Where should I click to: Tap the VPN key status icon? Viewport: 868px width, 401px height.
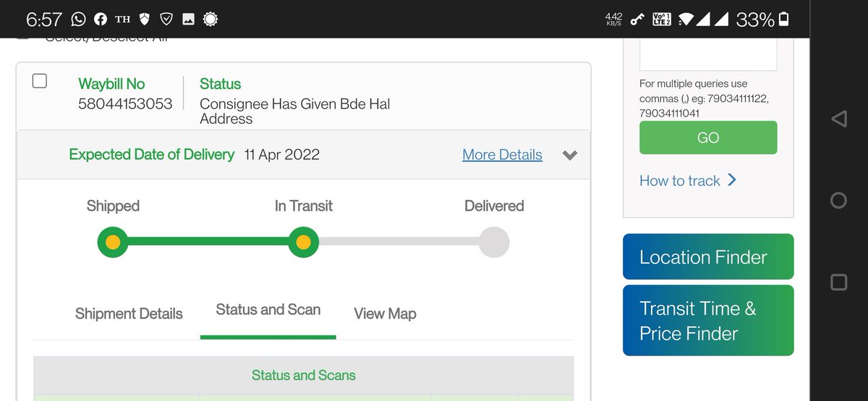coord(637,20)
